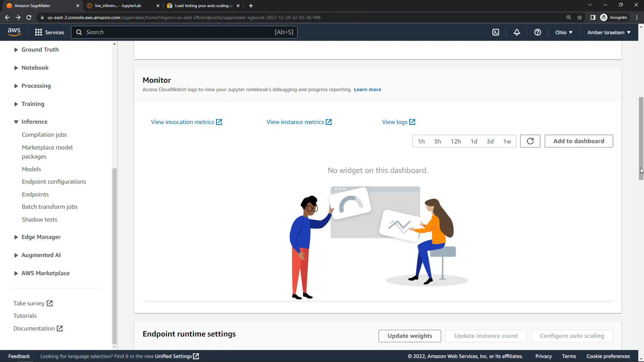Click the page vertical scrollbar thumb
The image size is (644, 362).
641,138
